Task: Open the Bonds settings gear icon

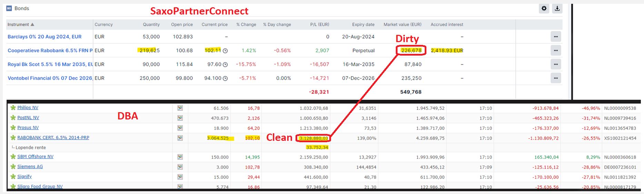Action: (544, 9)
